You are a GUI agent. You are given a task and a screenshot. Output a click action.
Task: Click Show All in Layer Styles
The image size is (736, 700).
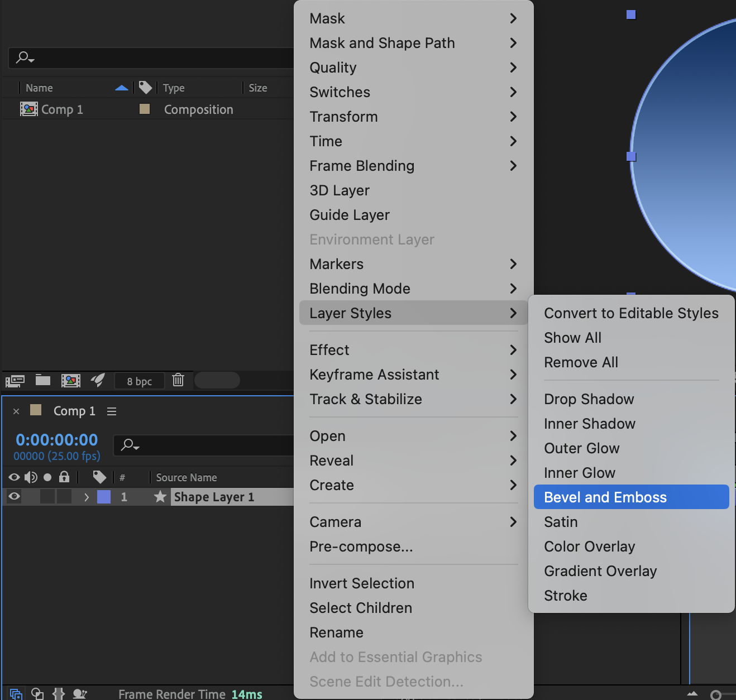pos(632,338)
